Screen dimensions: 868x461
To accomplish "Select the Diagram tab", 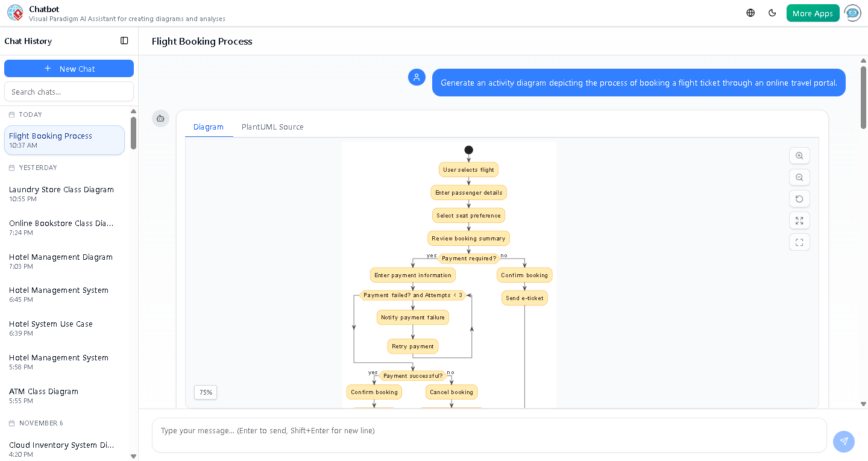I will point(209,127).
